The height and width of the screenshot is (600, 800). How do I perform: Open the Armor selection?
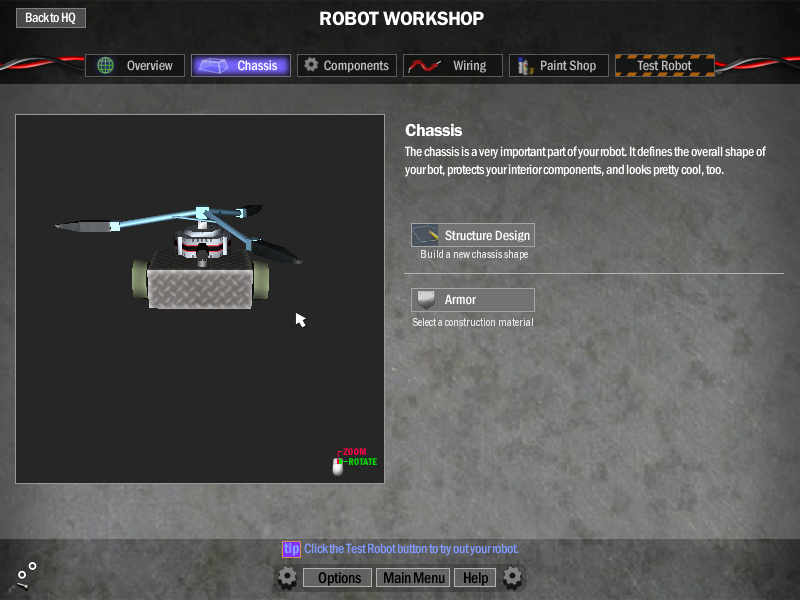(473, 299)
